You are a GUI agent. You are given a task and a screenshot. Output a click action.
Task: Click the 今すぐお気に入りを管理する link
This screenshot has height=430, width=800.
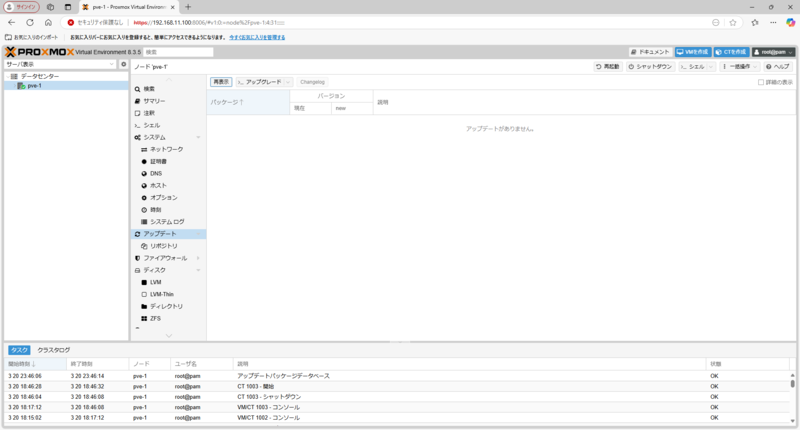[257, 37]
